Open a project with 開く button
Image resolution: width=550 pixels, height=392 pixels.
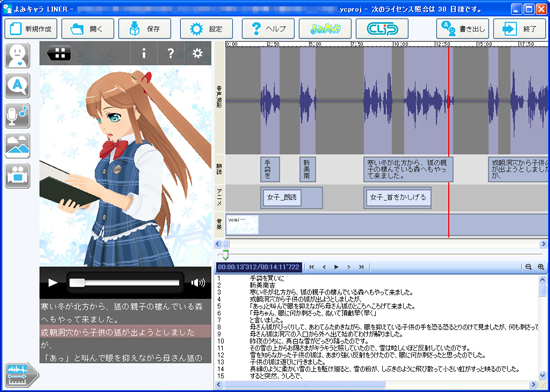88,29
